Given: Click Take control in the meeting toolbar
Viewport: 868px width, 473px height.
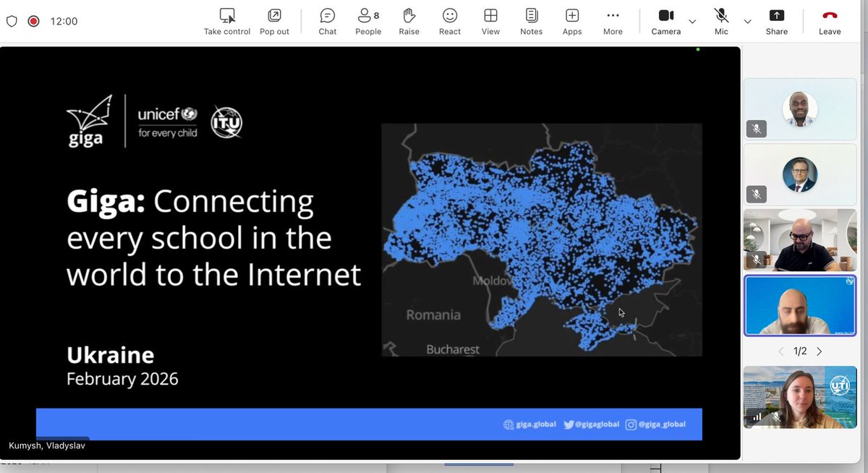Looking at the screenshot, I should [x=227, y=22].
